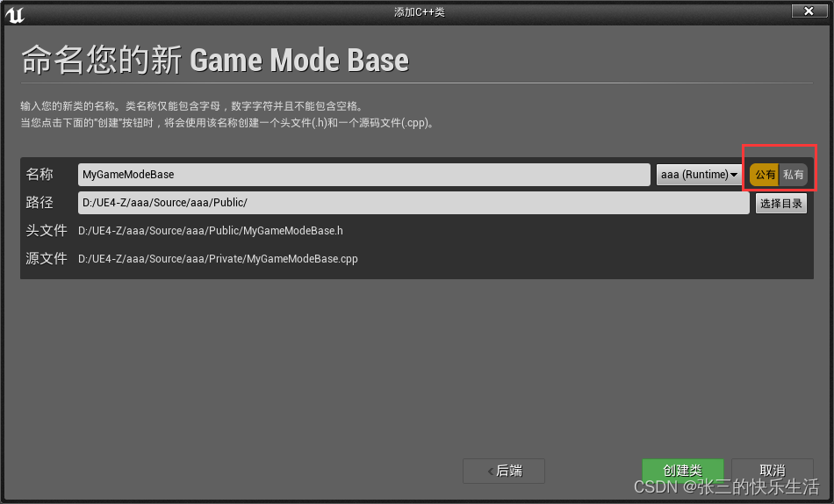Click the Unreal Engine logo icon
The height and width of the screenshot is (504, 834).
(x=14, y=15)
